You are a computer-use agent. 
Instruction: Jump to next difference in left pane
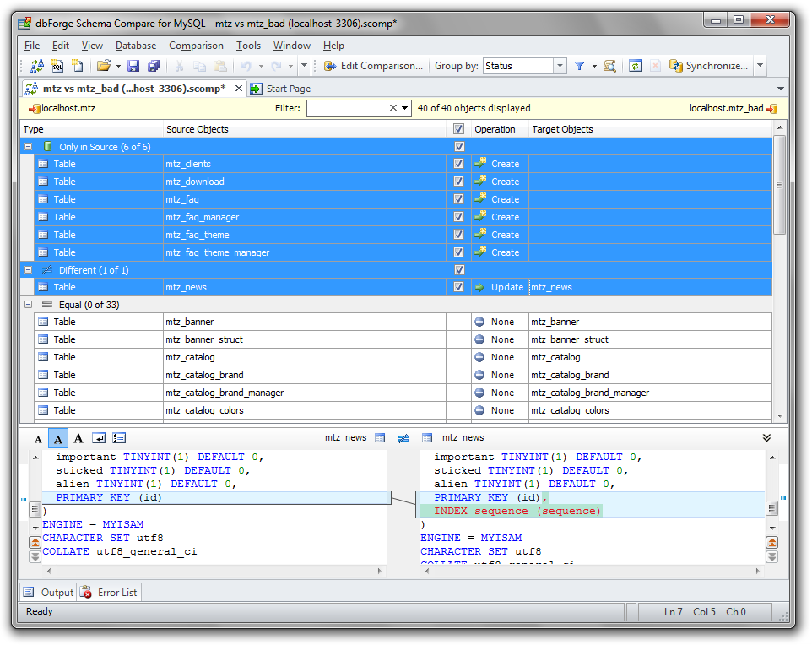[x=35, y=556]
